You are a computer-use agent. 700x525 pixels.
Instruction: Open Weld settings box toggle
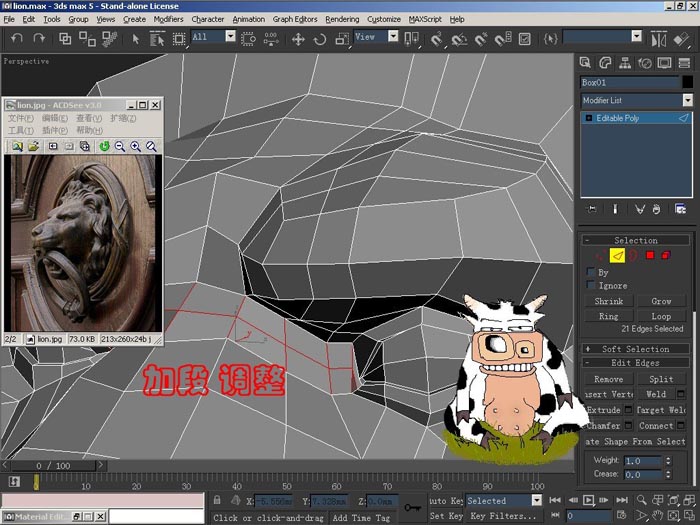(681, 394)
